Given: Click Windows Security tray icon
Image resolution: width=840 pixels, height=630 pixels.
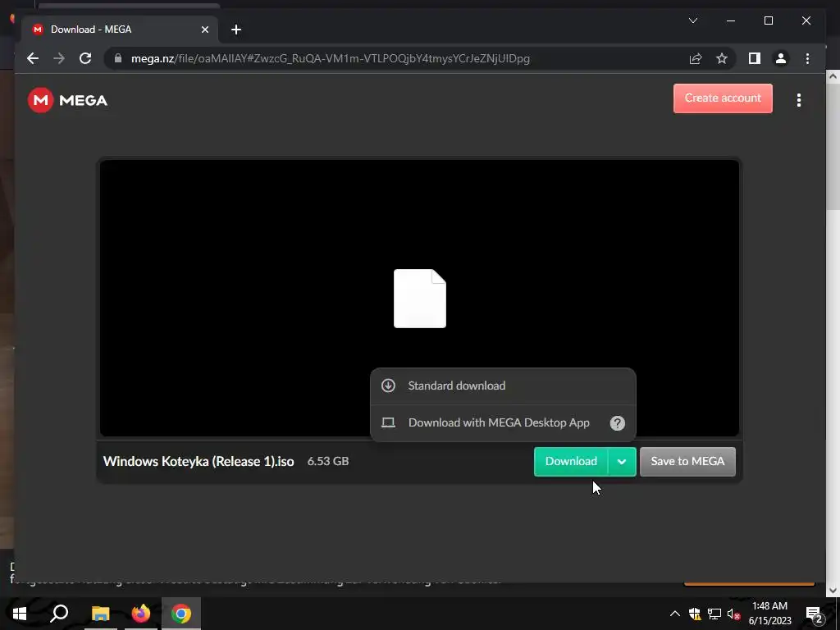Looking at the screenshot, I should [695, 614].
